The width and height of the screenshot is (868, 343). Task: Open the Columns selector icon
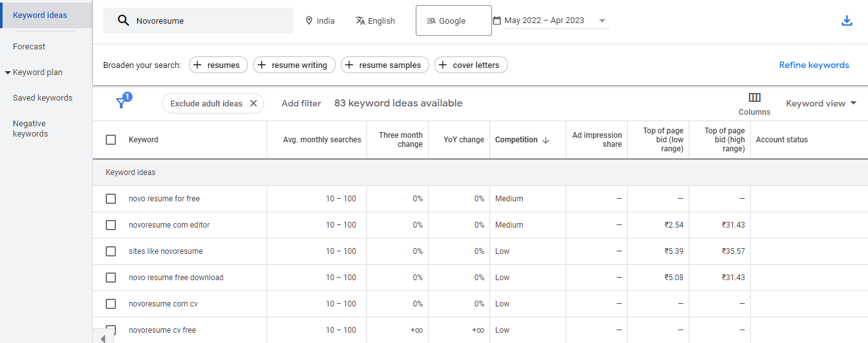pyautogui.click(x=754, y=97)
